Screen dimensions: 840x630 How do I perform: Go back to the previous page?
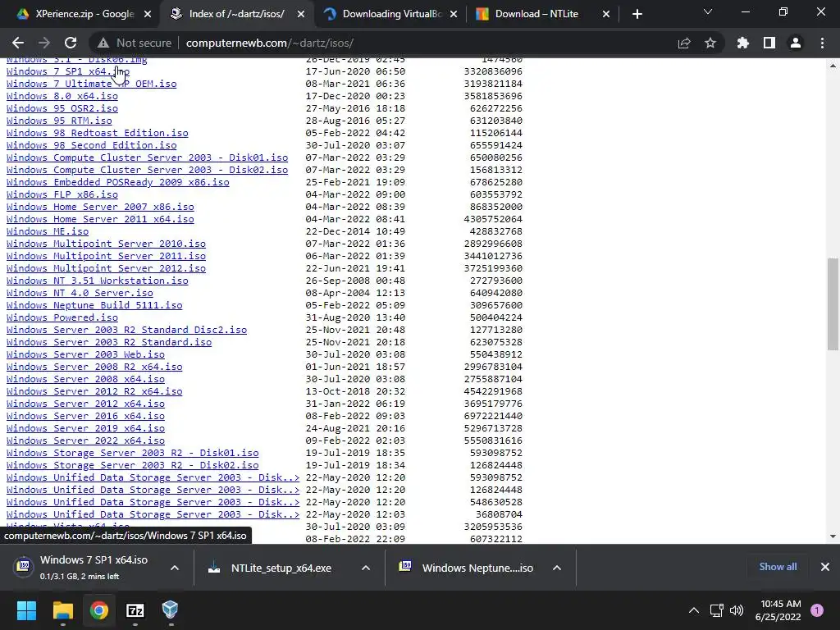click(18, 43)
